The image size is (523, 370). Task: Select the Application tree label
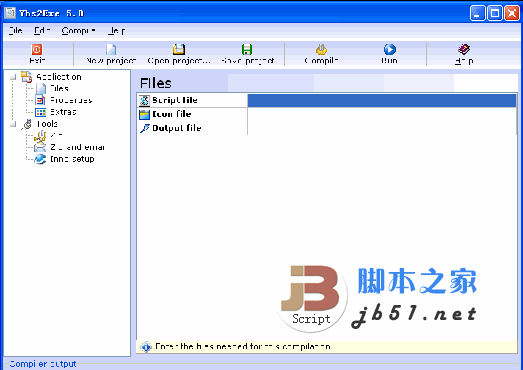click(x=59, y=77)
